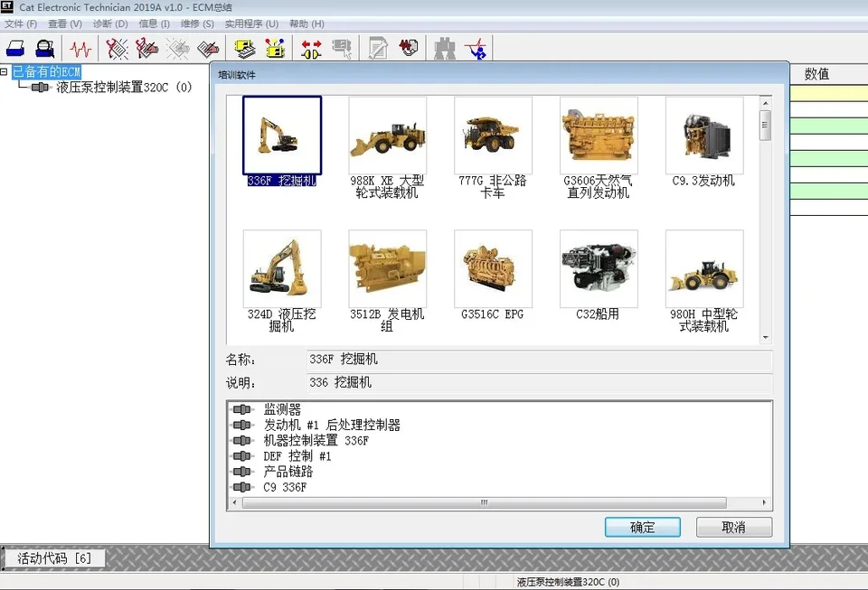Click the thumbnail list vertical scrollbar thumb
868x590 pixels.
766,125
